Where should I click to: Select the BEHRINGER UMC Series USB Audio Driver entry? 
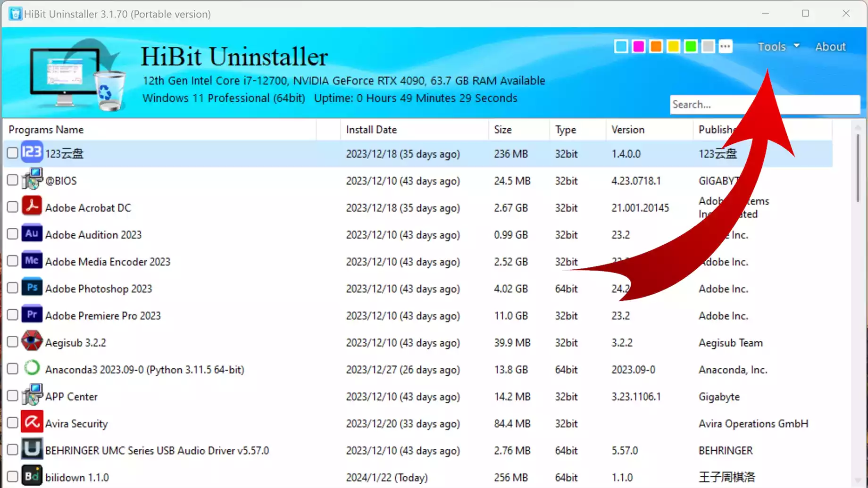[157, 451]
